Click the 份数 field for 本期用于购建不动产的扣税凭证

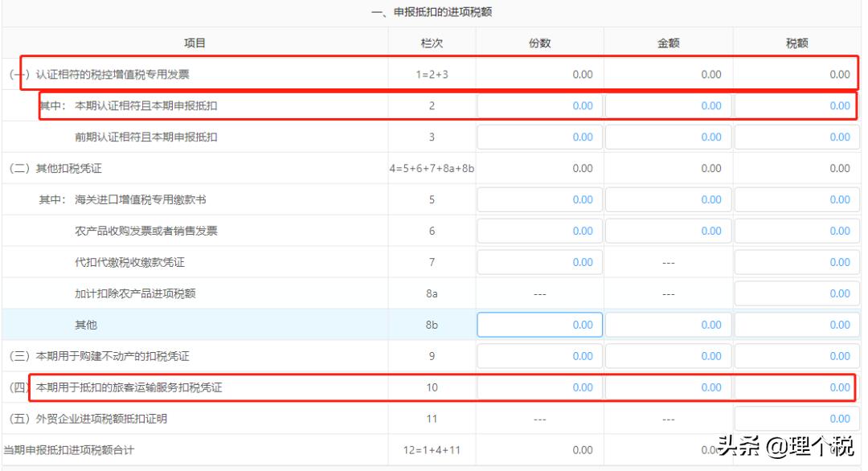coord(539,355)
